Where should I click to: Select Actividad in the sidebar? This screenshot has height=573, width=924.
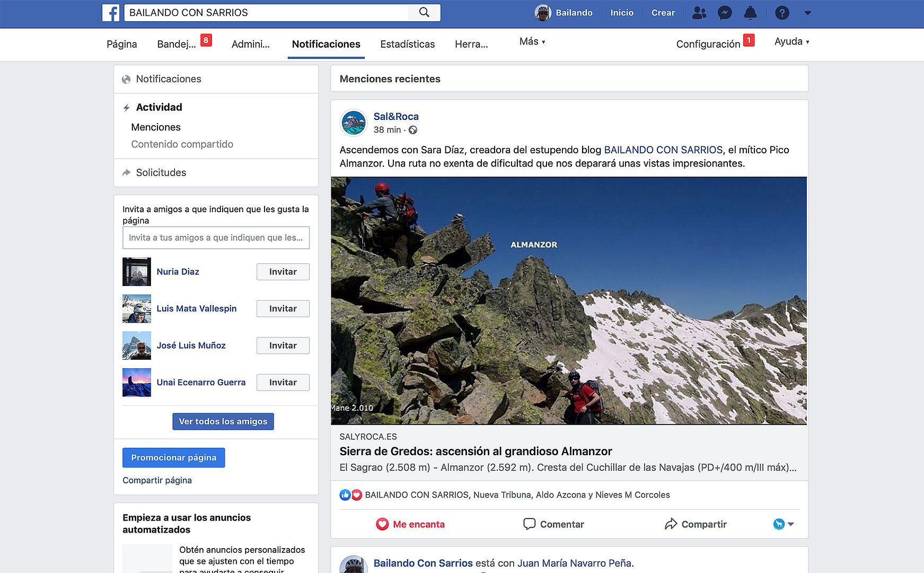point(159,107)
